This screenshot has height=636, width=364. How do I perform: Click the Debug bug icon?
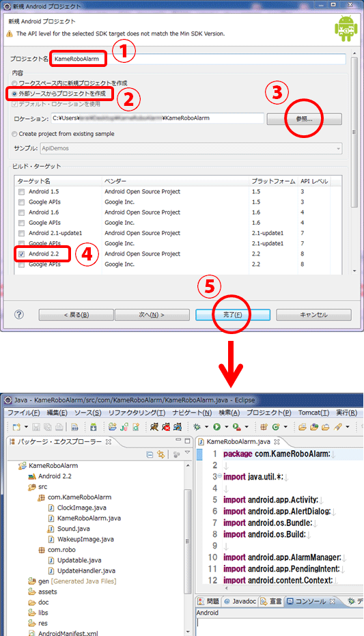[x=197, y=427]
